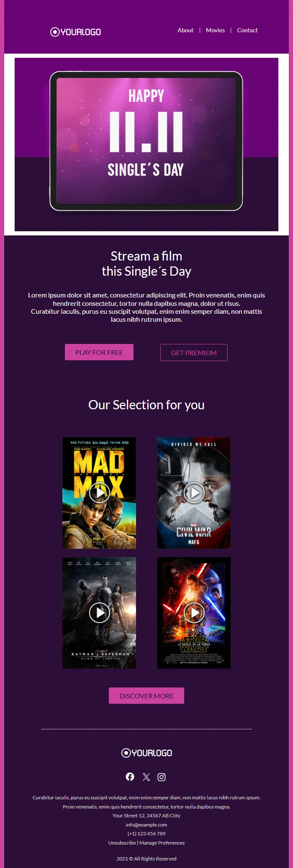Play the Star Wars trailer

(194, 612)
